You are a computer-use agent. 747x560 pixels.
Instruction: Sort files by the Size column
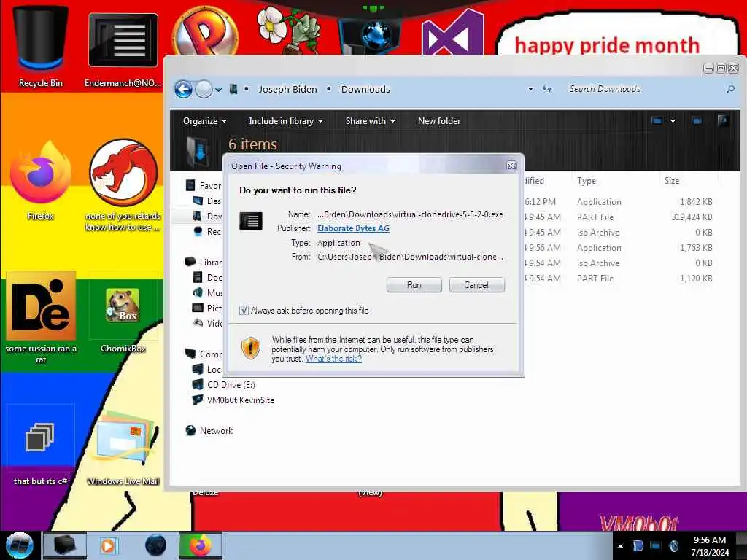(x=672, y=181)
